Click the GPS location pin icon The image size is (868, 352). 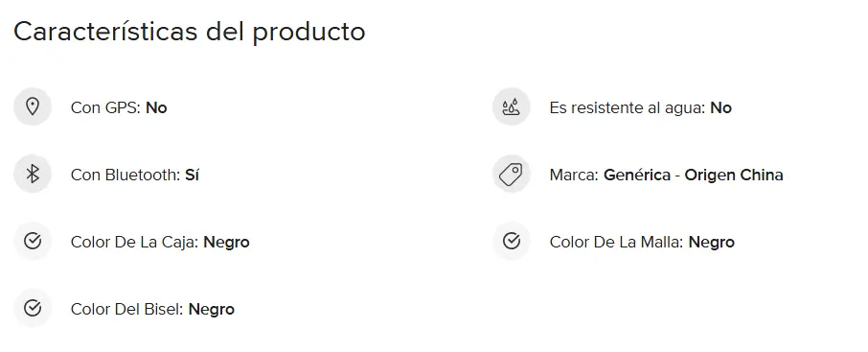(x=33, y=106)
